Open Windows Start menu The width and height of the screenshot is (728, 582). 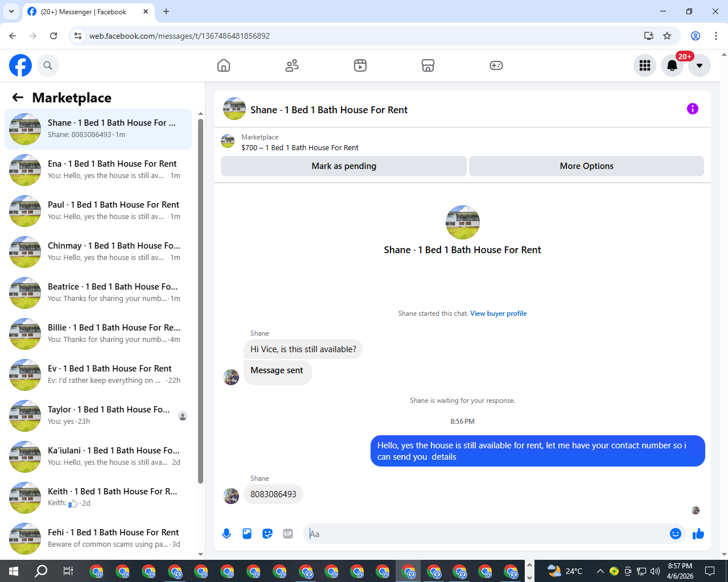(14, 571)
